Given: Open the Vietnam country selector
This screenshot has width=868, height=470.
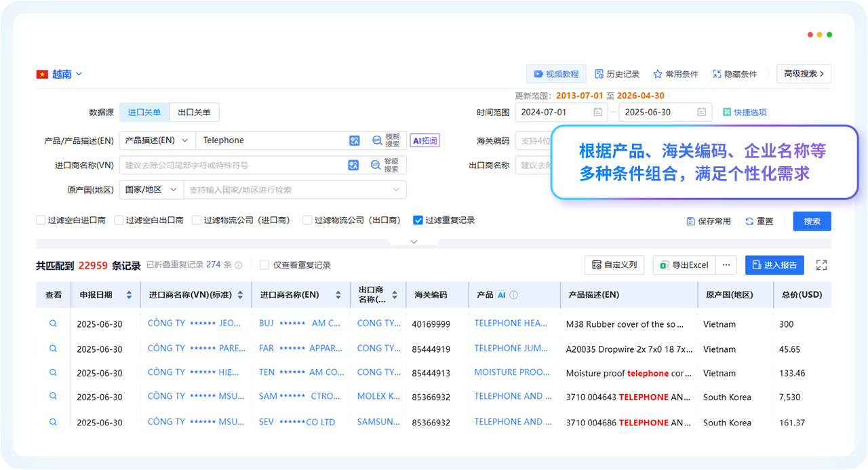Looking at the screenshot, I should pos(59,74).
